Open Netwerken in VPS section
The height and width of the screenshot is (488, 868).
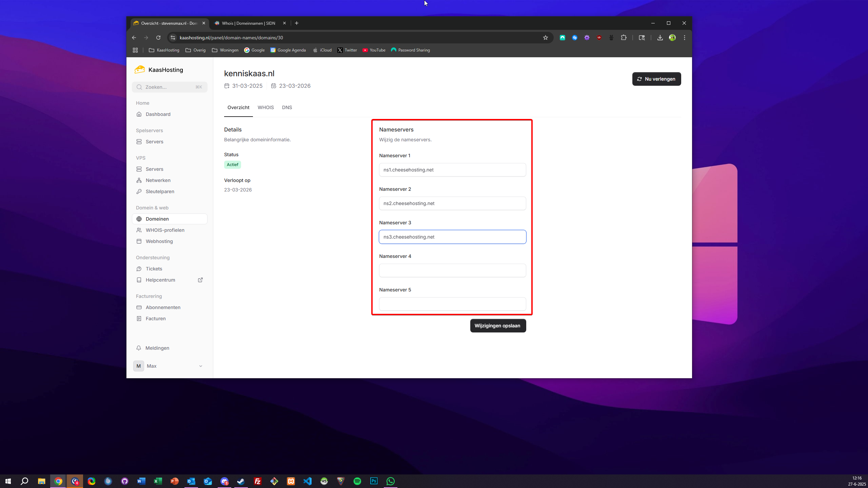tap(158, 180)
